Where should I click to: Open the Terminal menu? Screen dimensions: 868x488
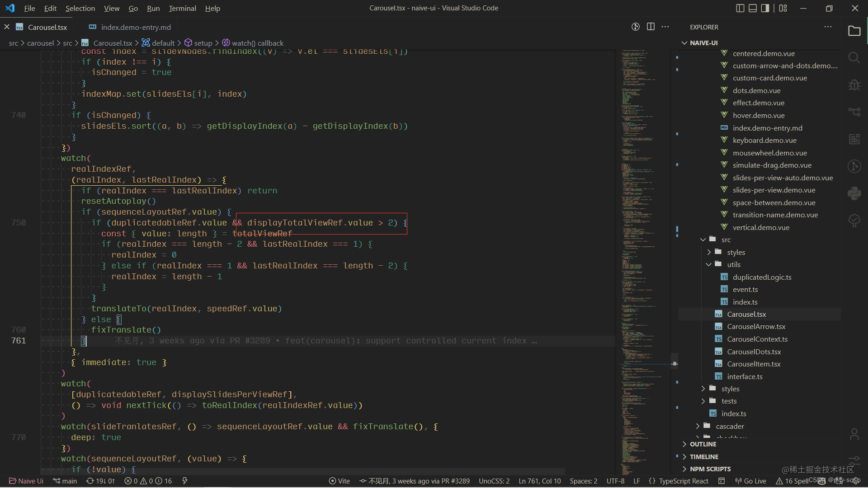point(182,8)
